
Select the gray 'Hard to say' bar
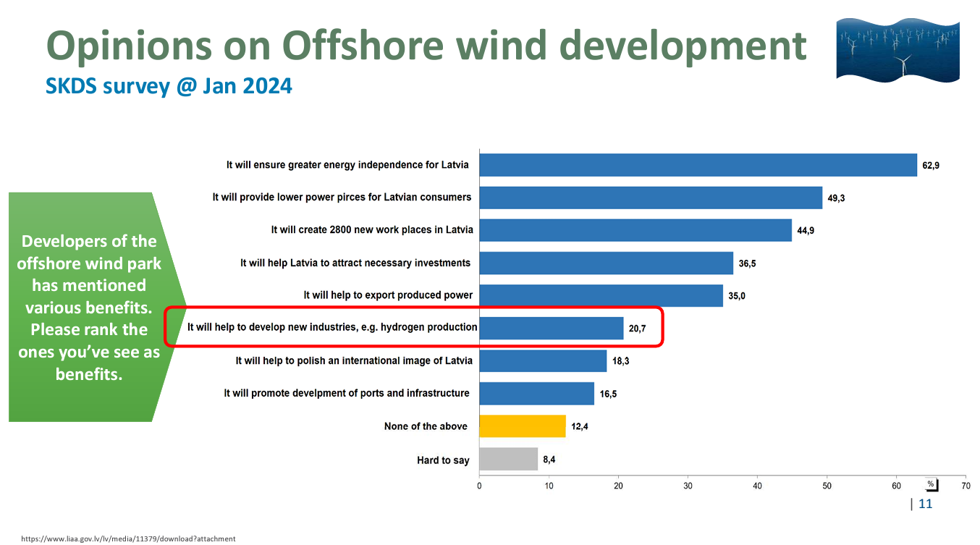pos(508,459)
